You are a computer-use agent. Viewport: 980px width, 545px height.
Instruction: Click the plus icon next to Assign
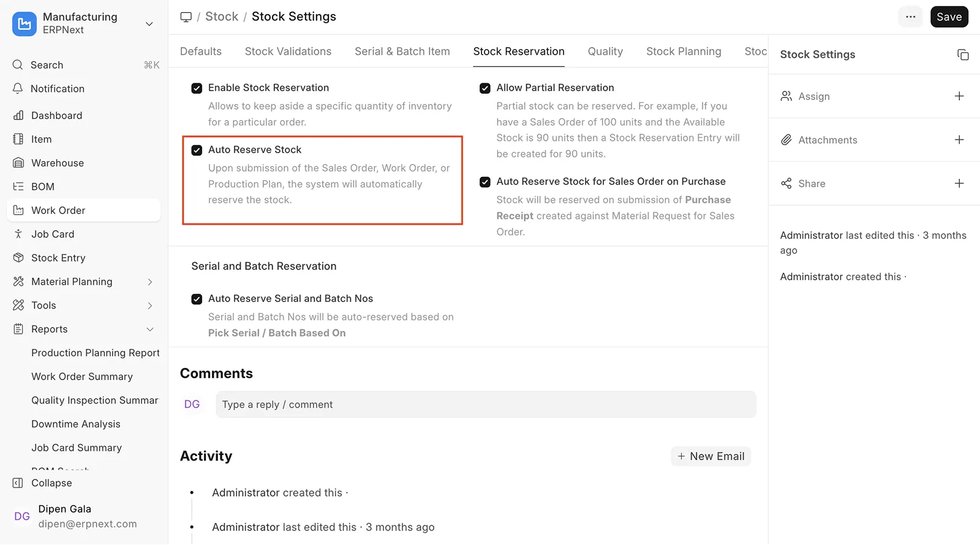pyautogui.click(x=959, y=96)
